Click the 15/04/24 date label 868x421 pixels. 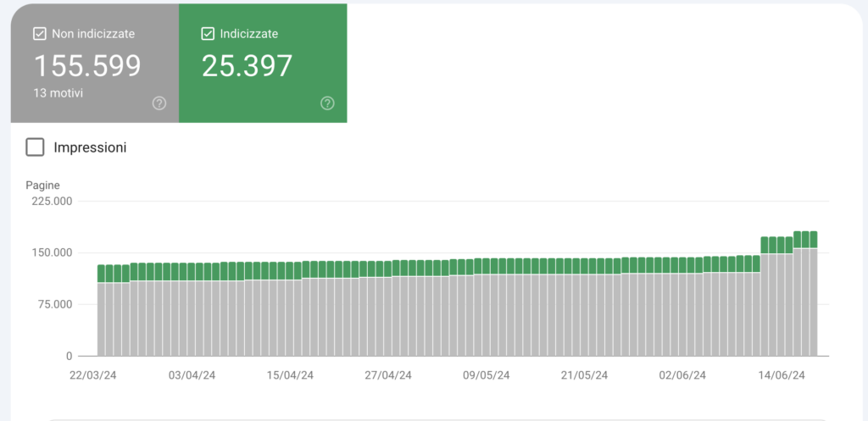coord(290,375)
